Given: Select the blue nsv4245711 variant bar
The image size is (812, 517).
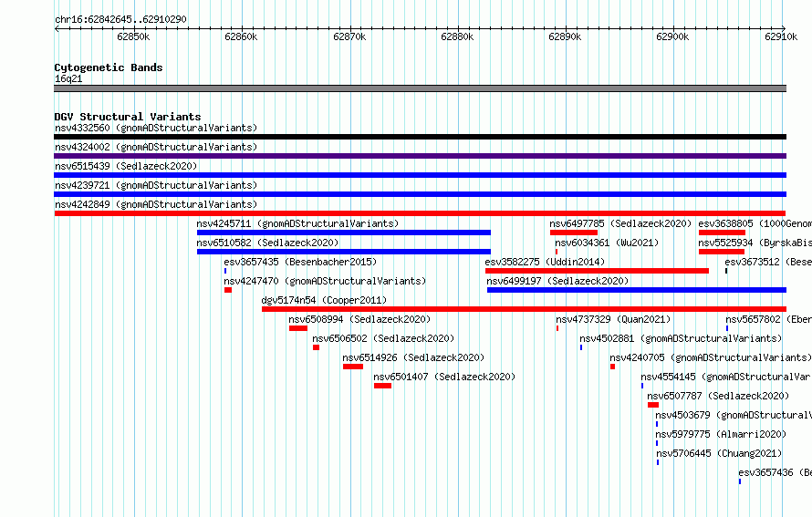Looking at the screenshot, I should point(344,233).
